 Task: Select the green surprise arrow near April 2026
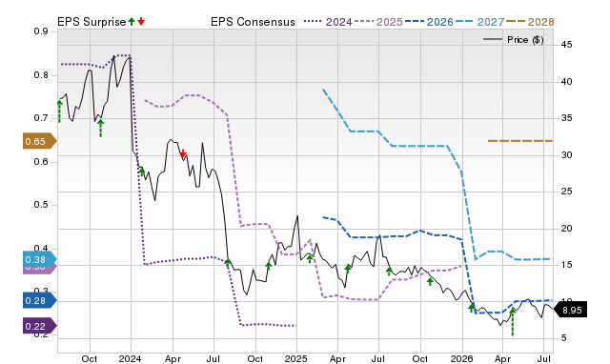click(x=513, y=322)
